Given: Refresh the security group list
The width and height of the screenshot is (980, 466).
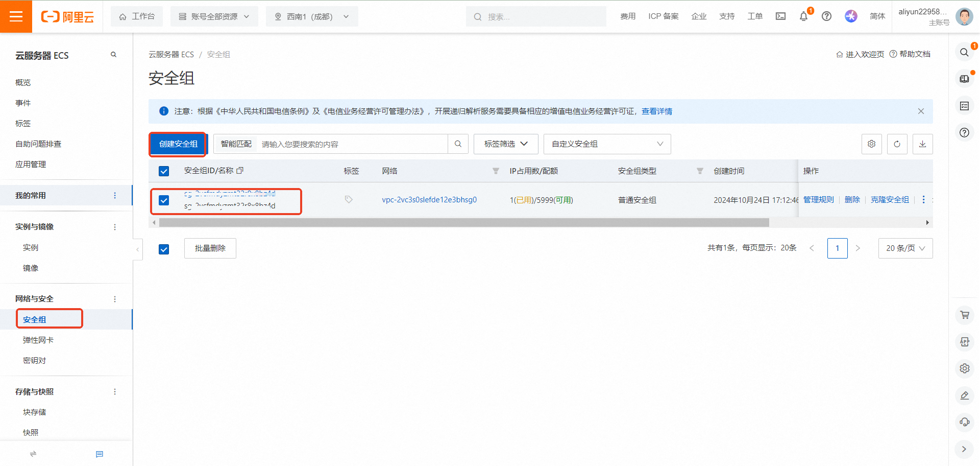Looking at the screenshot, I should [897, 144].
